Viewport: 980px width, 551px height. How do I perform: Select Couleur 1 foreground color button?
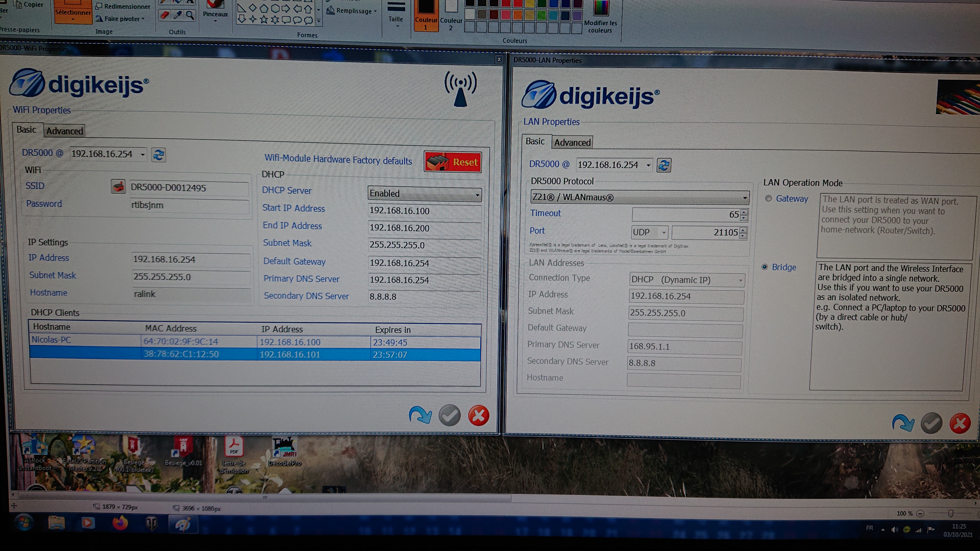(426, 16)
